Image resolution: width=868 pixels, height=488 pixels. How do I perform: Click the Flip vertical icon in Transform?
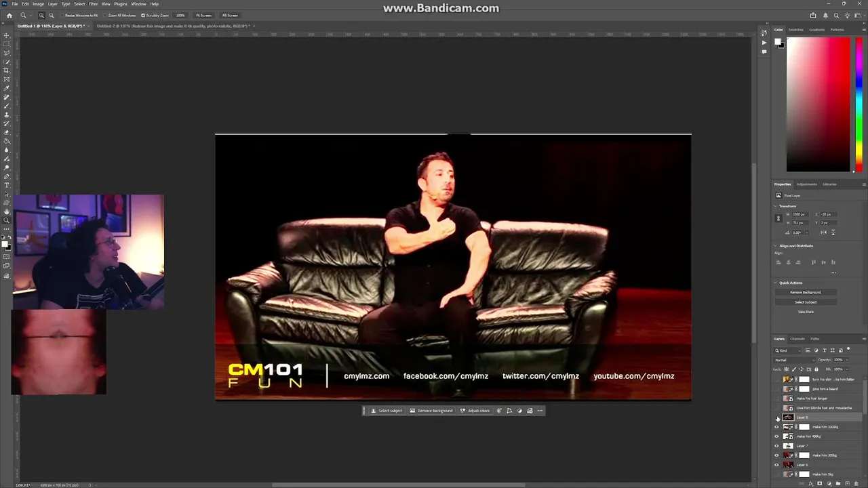coord(833,232)
